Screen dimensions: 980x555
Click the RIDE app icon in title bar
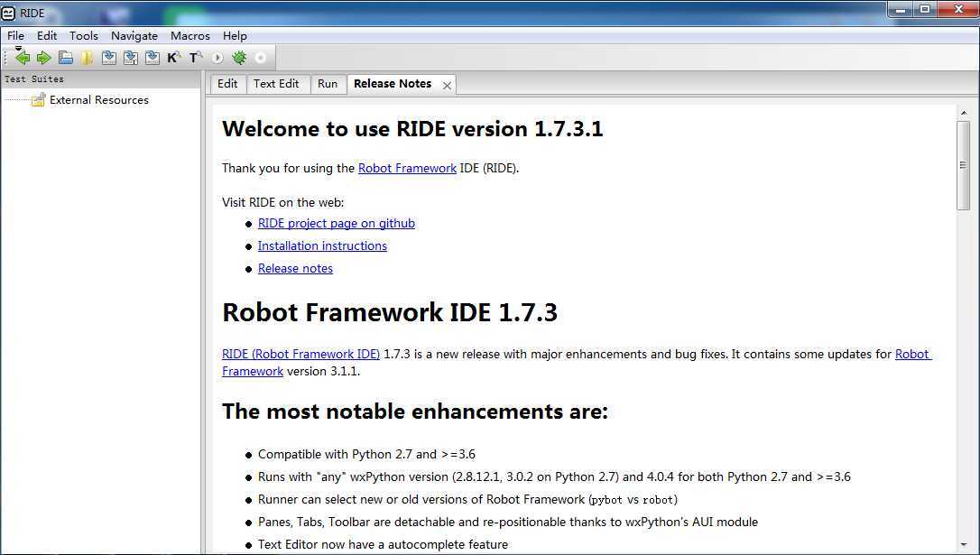(8, 13)
